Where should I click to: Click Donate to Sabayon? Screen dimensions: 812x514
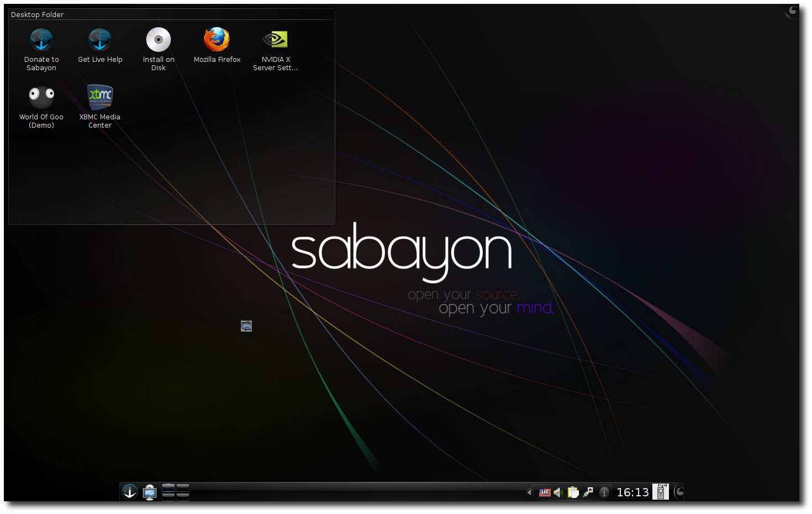[41, 40]
